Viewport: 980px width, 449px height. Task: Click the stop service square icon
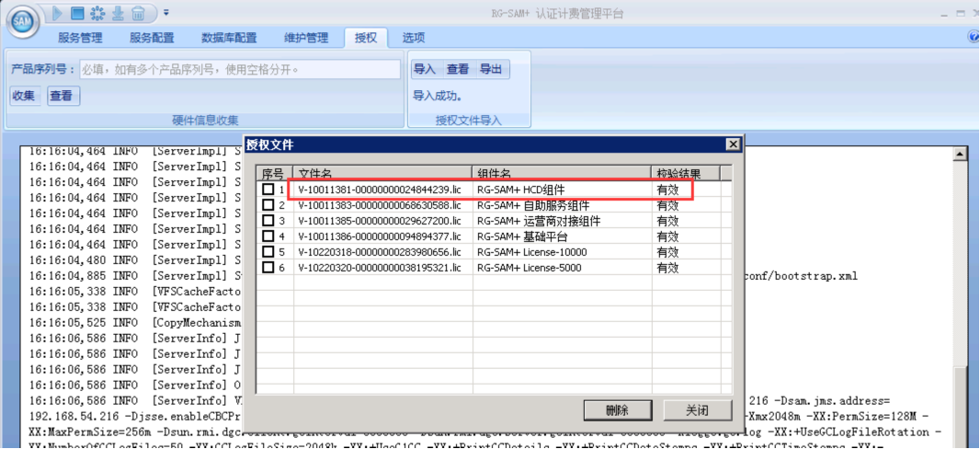(x=77, y=13)
